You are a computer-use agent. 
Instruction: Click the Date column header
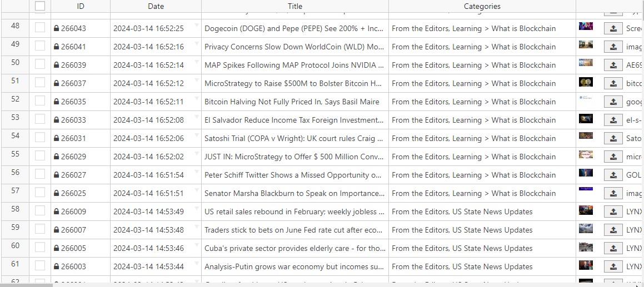click(x=156, y=6)
